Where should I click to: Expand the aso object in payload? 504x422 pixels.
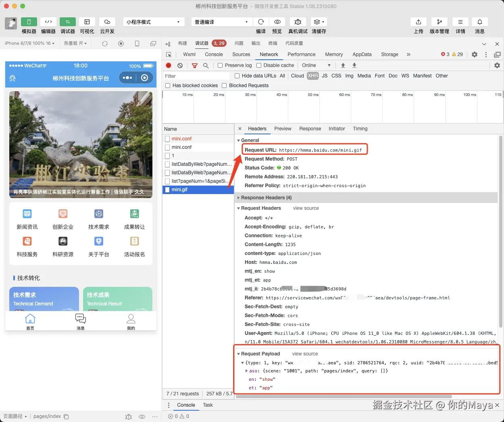(247, 371)
